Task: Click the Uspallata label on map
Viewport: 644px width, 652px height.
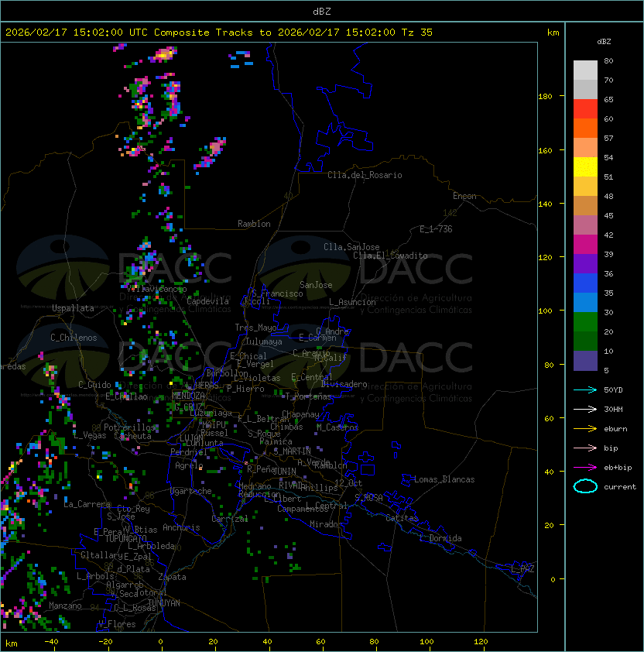Action: coord(73,308)
